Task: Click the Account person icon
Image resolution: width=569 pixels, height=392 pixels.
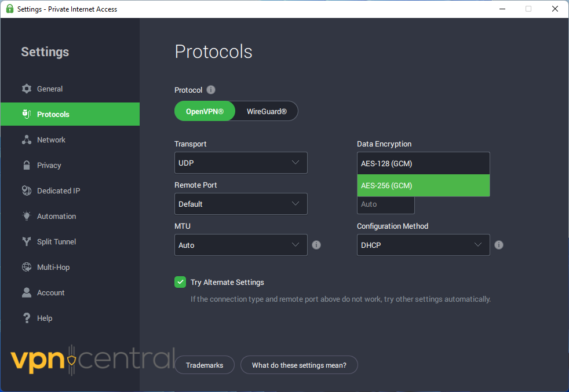Action: tap(27, 292)
